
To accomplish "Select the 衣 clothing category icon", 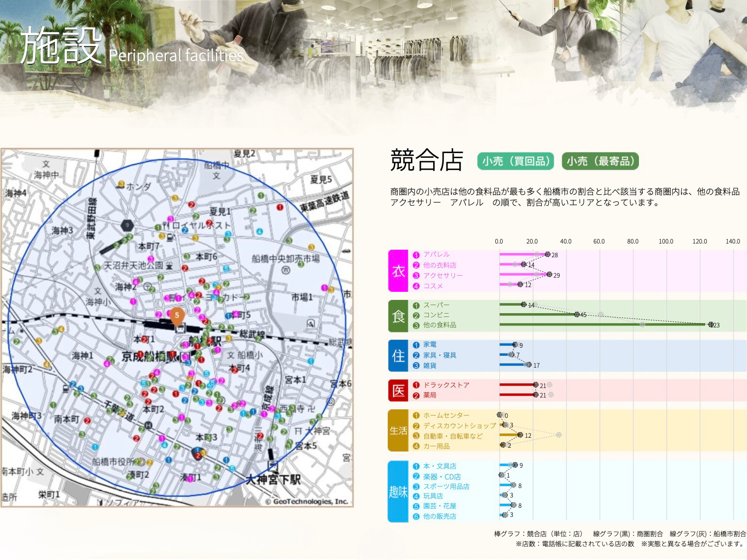I will pos(398,271).
